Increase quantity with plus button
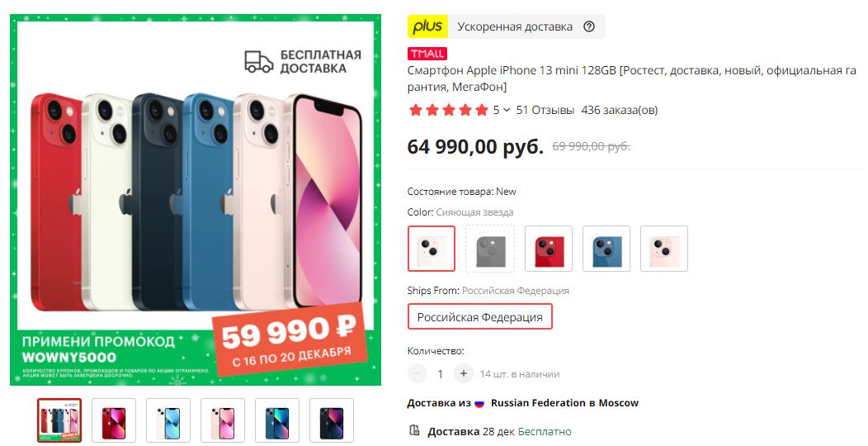This screenshot has height=446, width=868. point(464,373)
